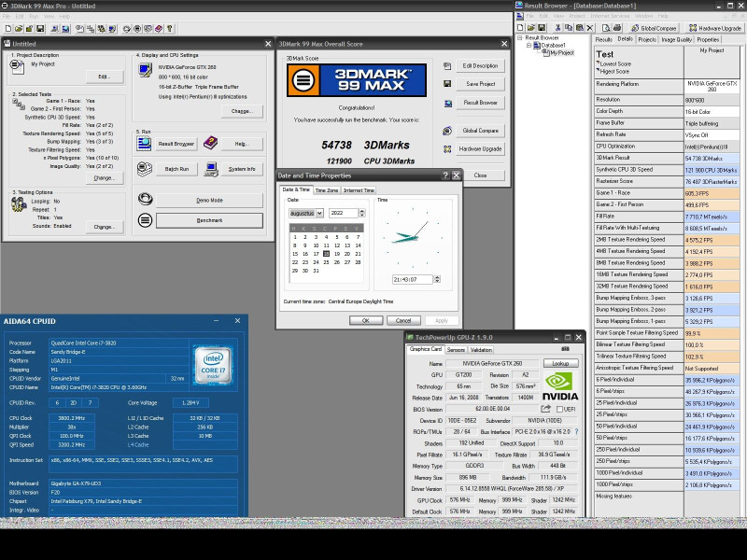Click the Copy icon in the Result Browser toolbar
Image resolution: width=747 pixels, height=560 pixels.
point(569,28)
